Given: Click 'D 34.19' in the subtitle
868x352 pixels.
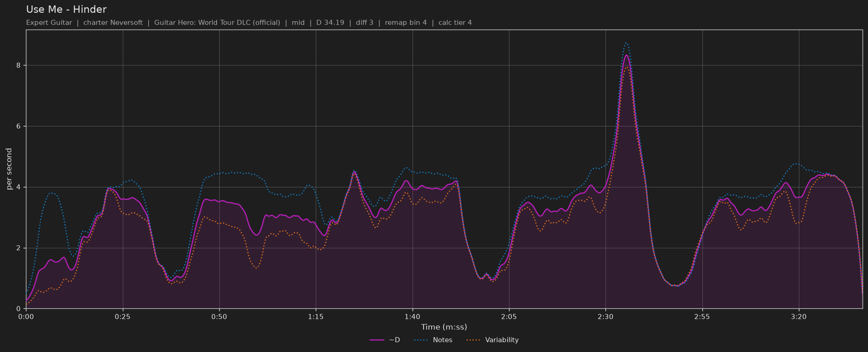Looking at the screenshot, I should pos(330,22).
